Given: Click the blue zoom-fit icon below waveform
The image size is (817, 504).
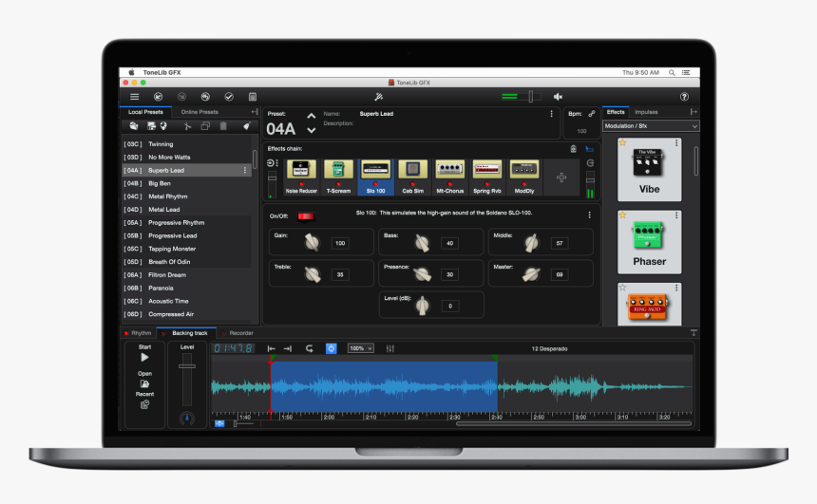Looking at the screenshot, I should [x=219, y=424].
